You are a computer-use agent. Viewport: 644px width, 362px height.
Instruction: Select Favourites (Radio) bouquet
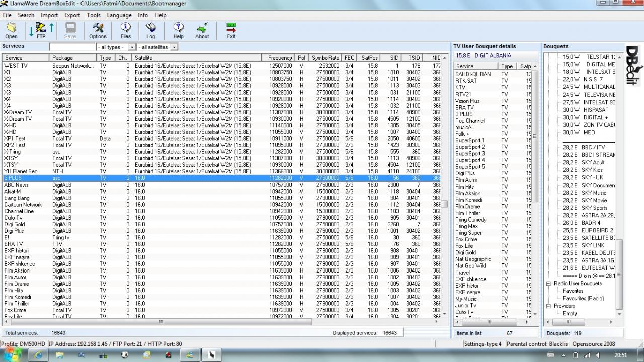coord(583,298)
